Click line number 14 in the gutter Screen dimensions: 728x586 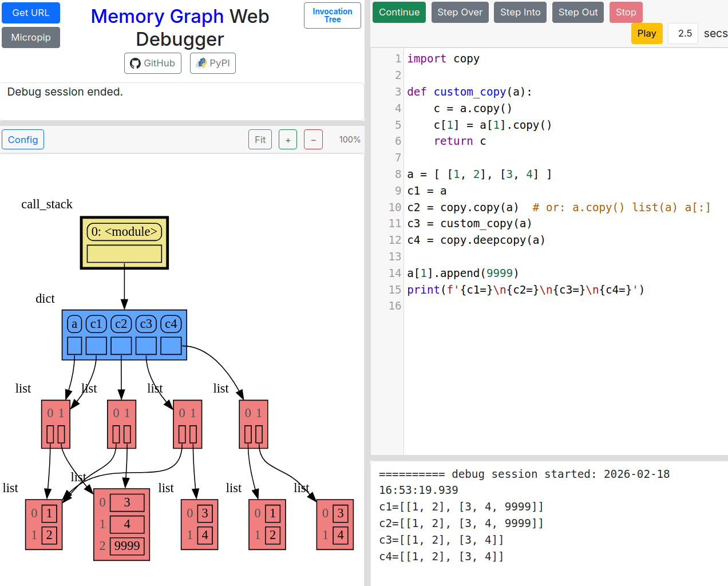click(x=395, y=273)
